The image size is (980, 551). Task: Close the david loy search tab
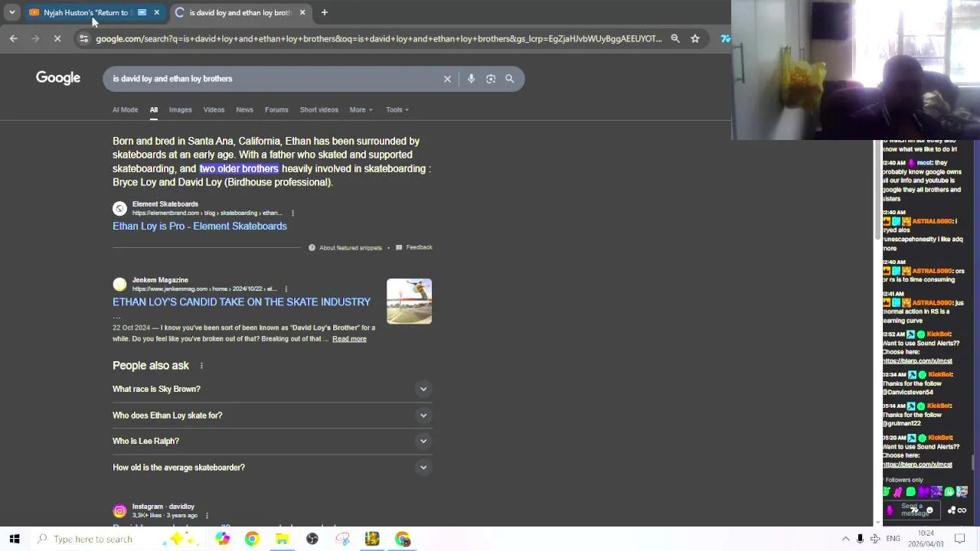tap(302, 12)
